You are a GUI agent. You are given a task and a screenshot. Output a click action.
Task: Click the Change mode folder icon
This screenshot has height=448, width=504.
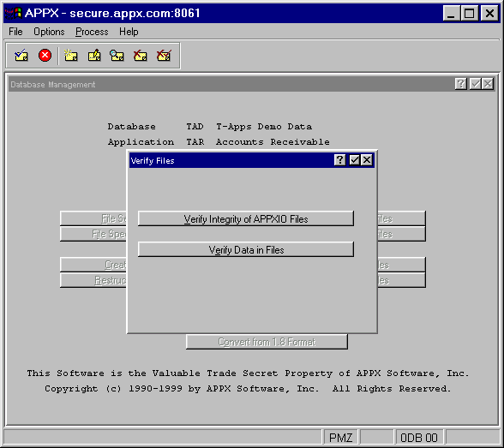[x=94, y=56]
